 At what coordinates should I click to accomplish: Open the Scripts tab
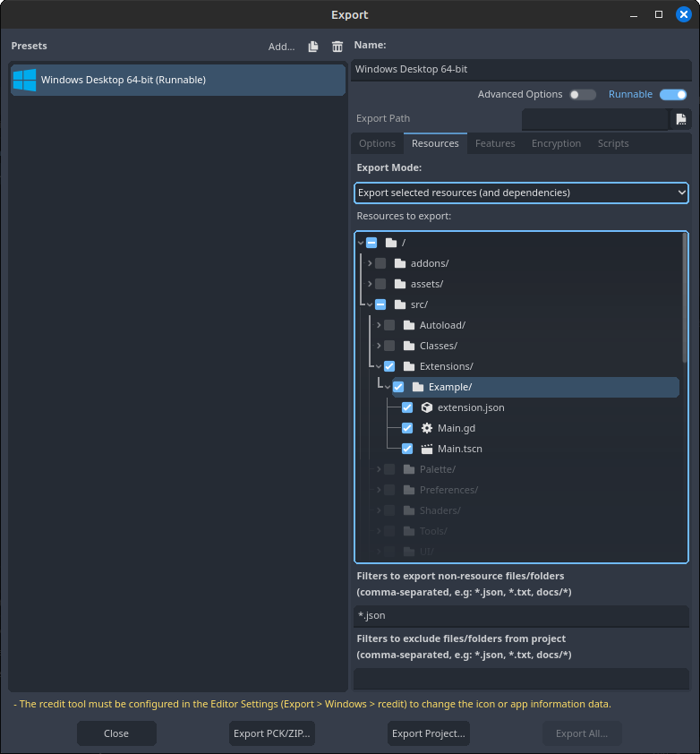tap(613, 144)
